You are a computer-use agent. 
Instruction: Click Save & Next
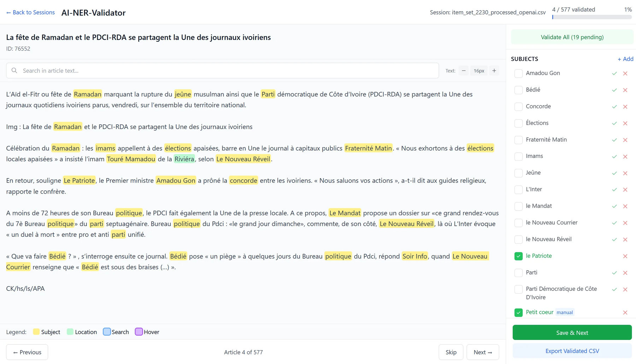point(572,333)
